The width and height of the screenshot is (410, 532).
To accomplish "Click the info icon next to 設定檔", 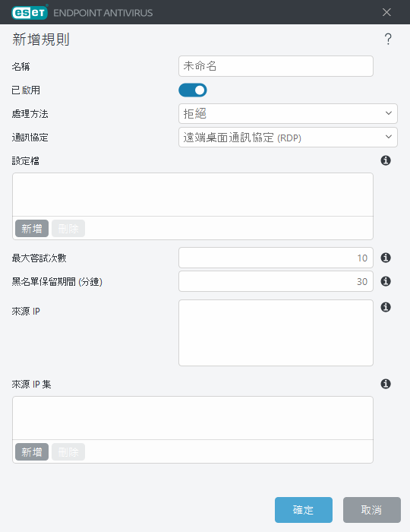I will pos(386,160).
